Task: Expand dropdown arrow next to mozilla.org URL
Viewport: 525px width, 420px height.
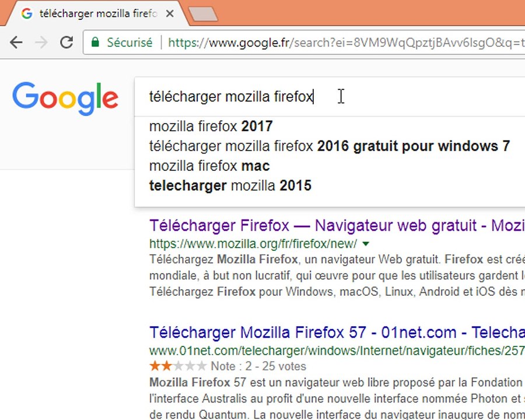Action: click(366, 244)
